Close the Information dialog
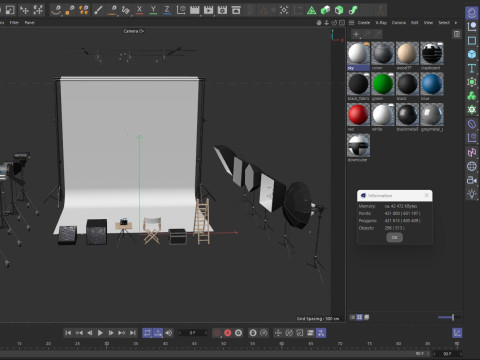The image size is (480, 360). point(426,195)
